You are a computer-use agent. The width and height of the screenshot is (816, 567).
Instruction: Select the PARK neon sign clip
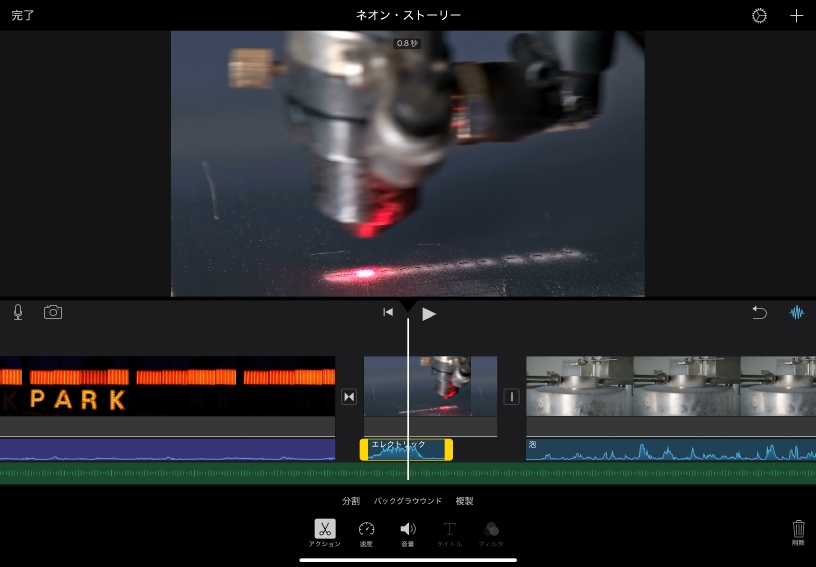pos(167,386)
